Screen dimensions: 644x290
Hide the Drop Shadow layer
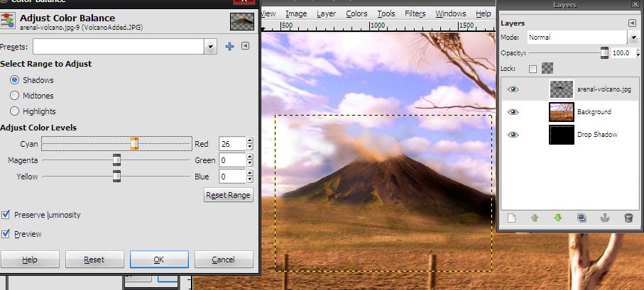click(513, 135)
